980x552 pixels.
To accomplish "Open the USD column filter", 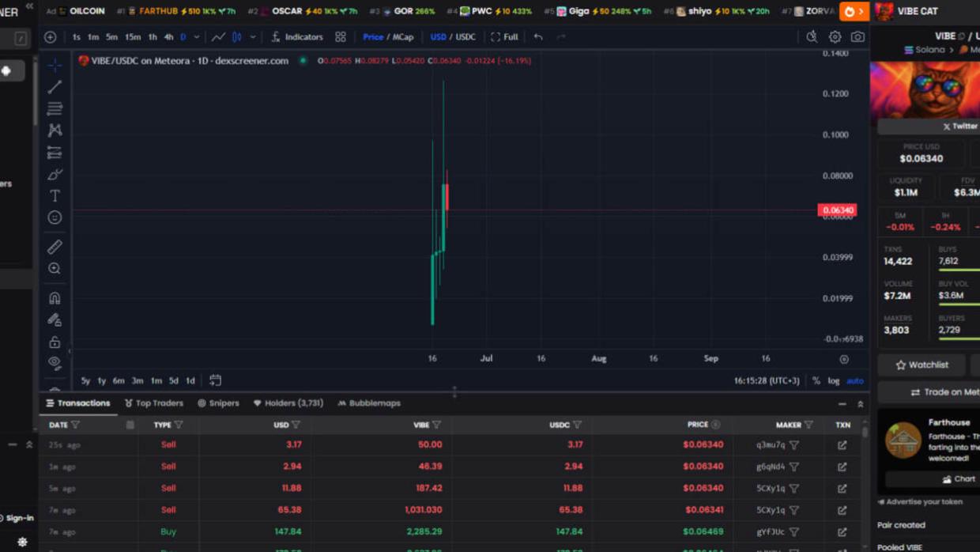I will pos(296,425).
